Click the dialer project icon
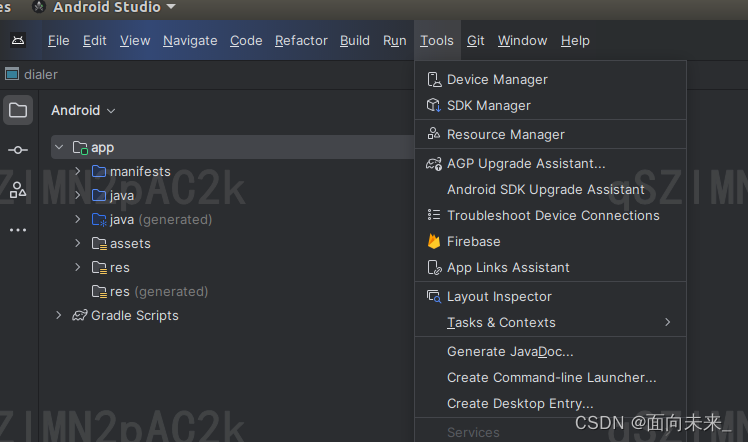This screenshot has width=748, height=442. click(12, 74)
